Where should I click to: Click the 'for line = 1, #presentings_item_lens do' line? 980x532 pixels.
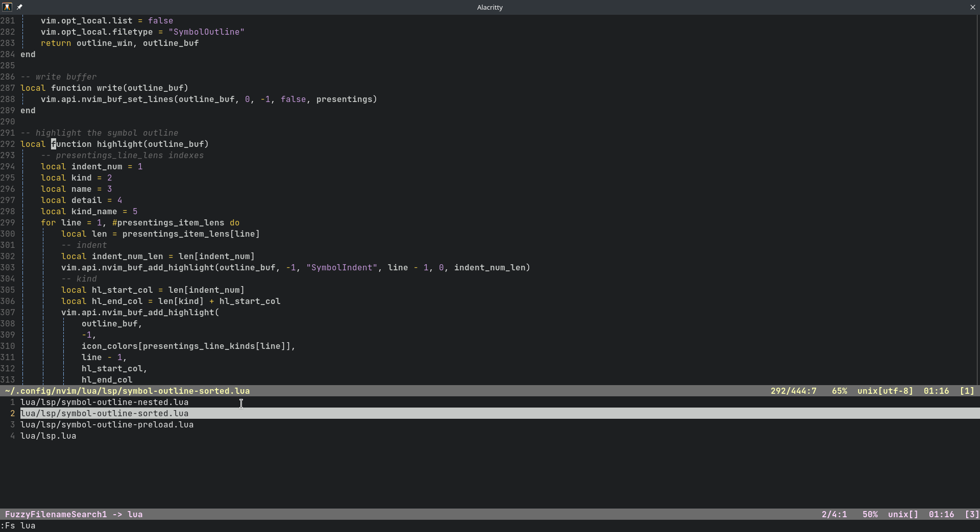click(140, 223)
